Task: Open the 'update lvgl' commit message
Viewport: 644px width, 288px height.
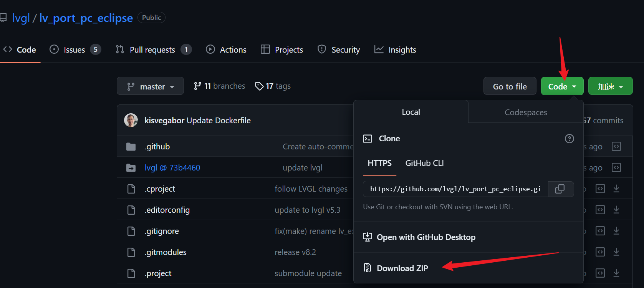Action: [x=303, y=168]
